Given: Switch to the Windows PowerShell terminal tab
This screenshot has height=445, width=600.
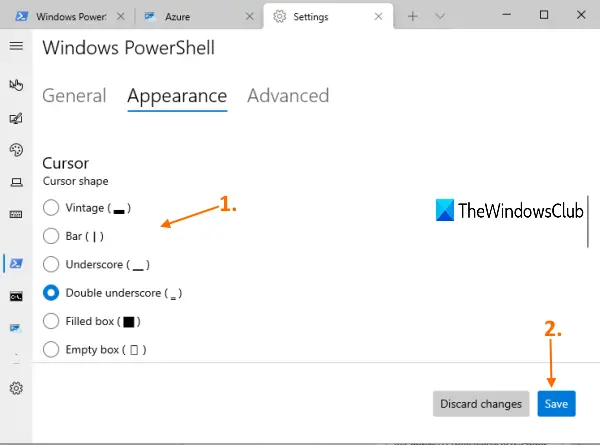Looking at the screenshot, I should click(x=71, y=17).
